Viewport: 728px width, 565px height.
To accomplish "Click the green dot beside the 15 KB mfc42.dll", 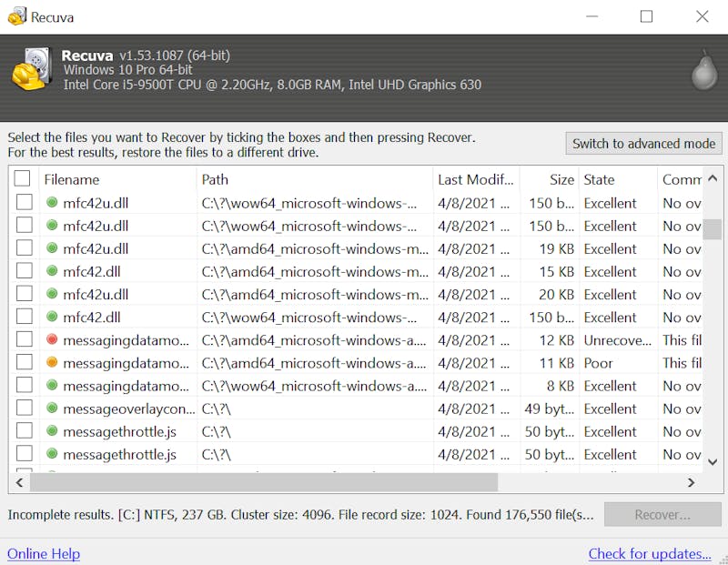I will 52,271.
